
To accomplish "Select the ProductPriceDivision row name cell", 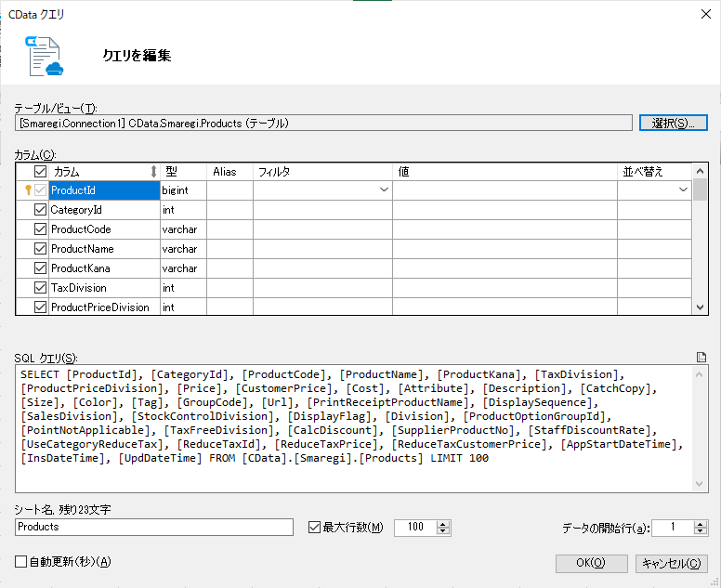I will click(104, 307).
